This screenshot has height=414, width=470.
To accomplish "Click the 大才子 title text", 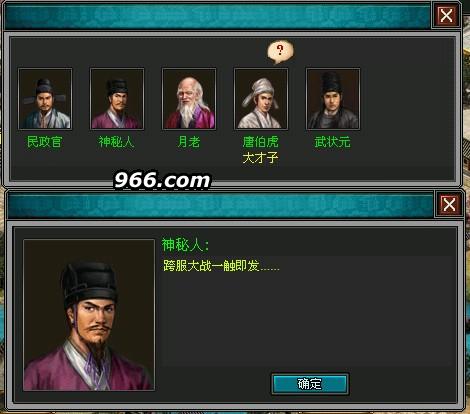I will [x=260, y=158].
